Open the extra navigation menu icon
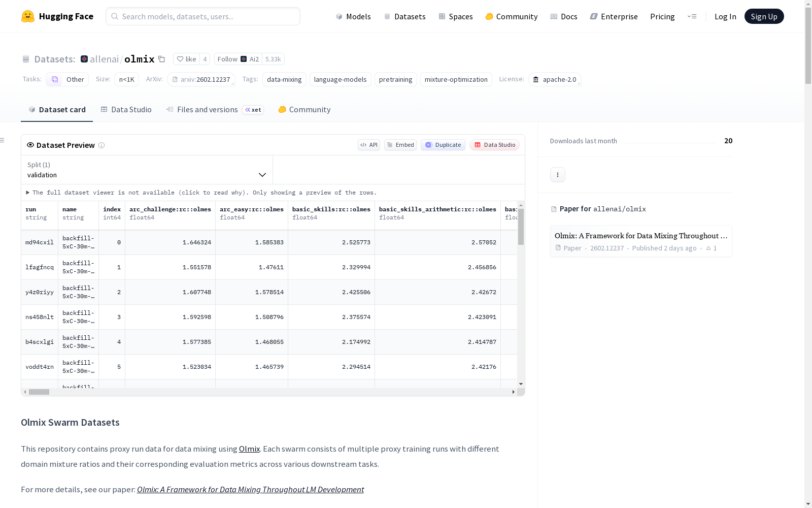 (x=692, y=16)
